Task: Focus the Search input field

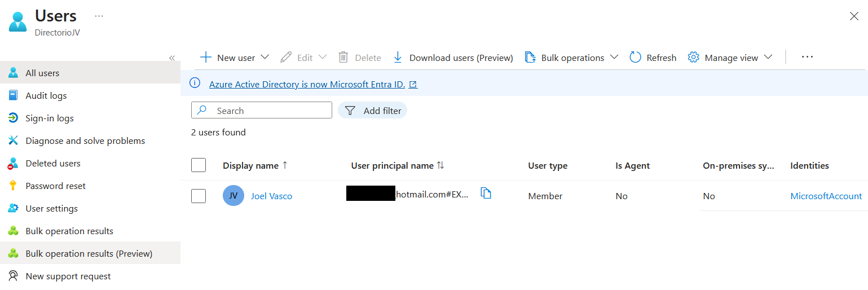Action: coord(262,111)
